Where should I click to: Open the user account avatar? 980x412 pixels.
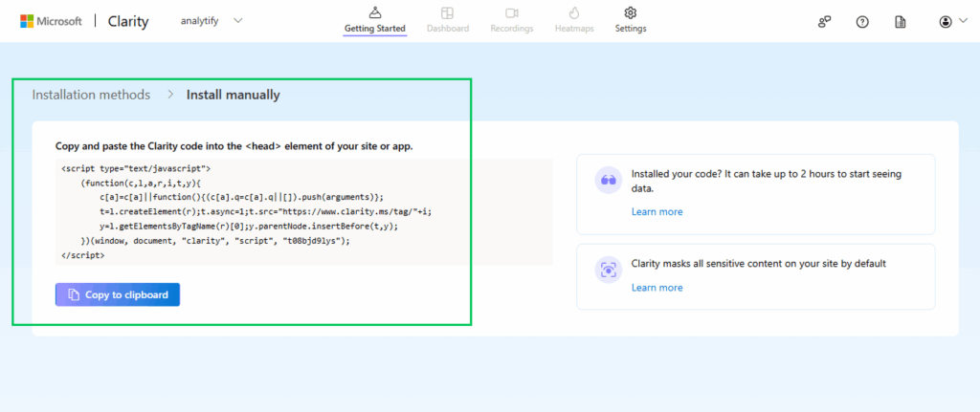click(x=945, y=22)
